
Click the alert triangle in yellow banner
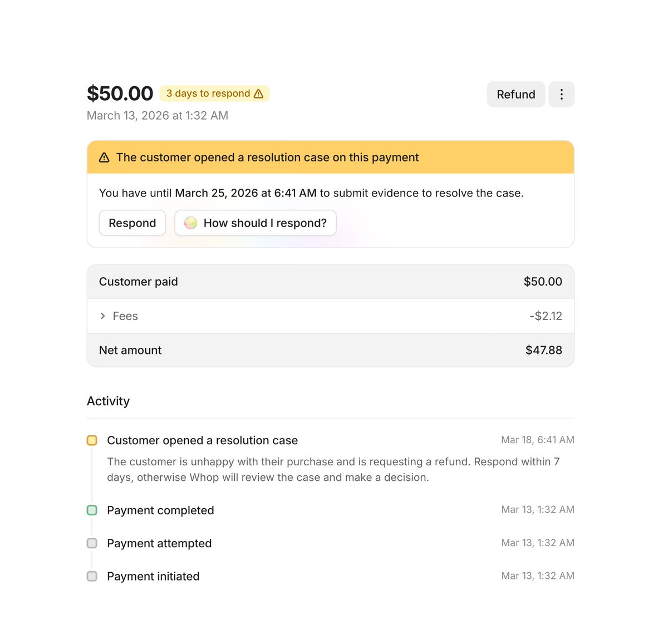(104, 158)
